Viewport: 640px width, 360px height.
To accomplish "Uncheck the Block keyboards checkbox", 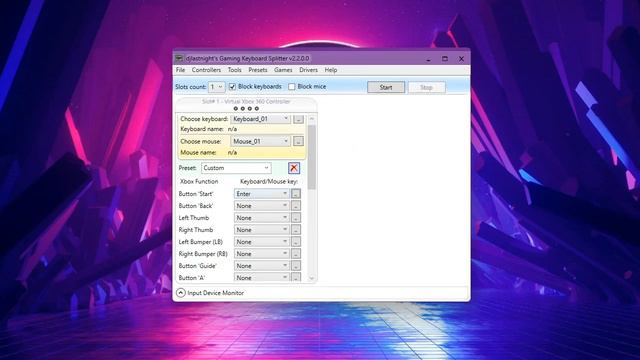I will pyautogui.click(x=232, y=87).
